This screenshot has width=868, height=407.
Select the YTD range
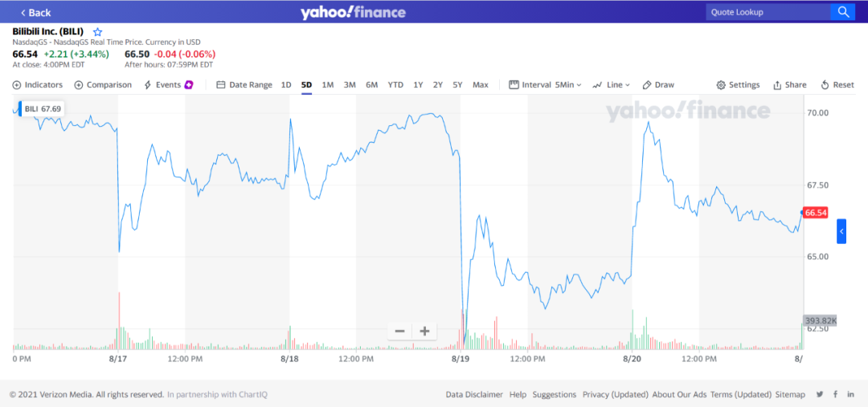(x=395, y=85)
